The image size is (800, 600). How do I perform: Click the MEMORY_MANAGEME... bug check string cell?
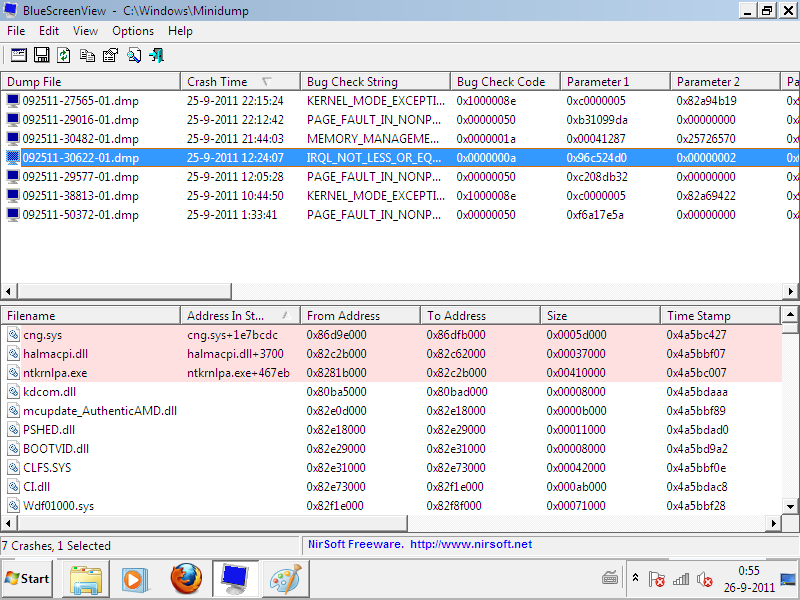point(372,139)
